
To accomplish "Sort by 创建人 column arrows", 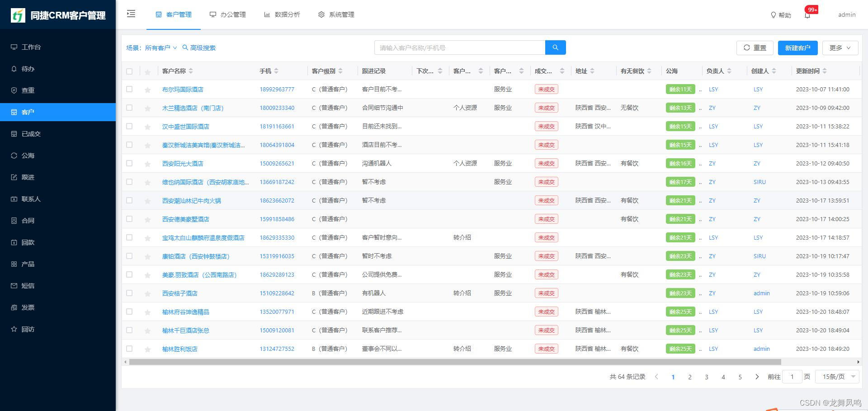I will [774, 71].
